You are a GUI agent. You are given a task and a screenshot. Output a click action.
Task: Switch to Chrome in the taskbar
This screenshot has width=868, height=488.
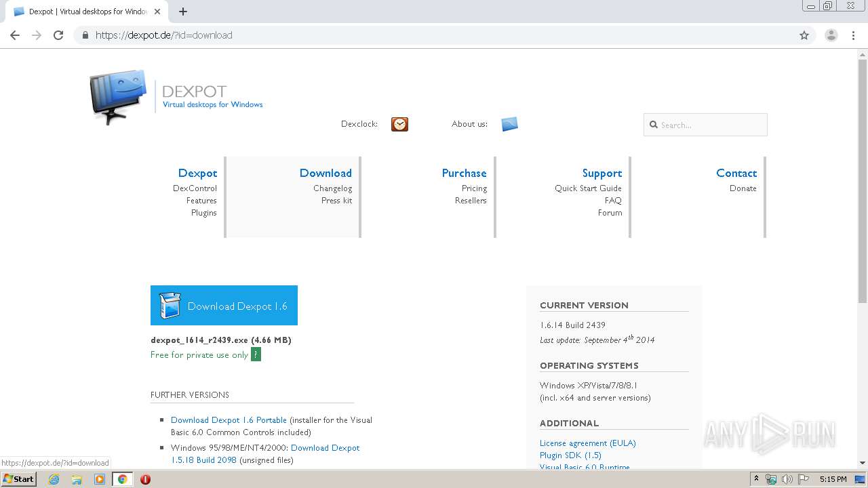pos(123,479)
